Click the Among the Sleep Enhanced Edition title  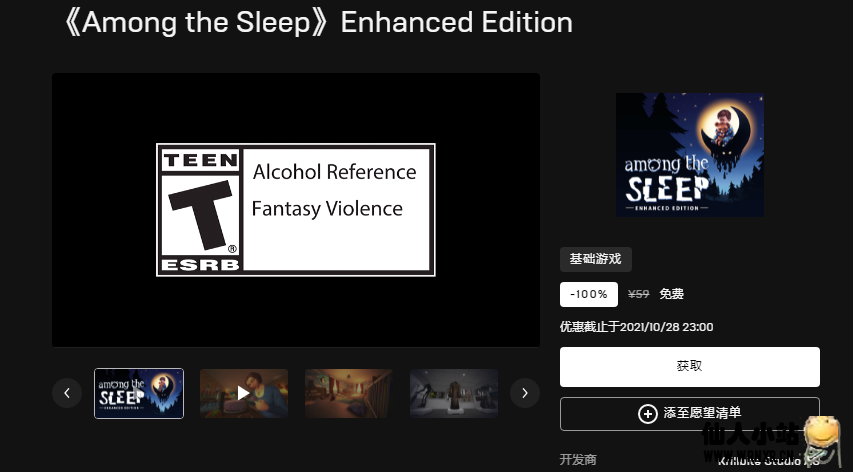[318, 23]
